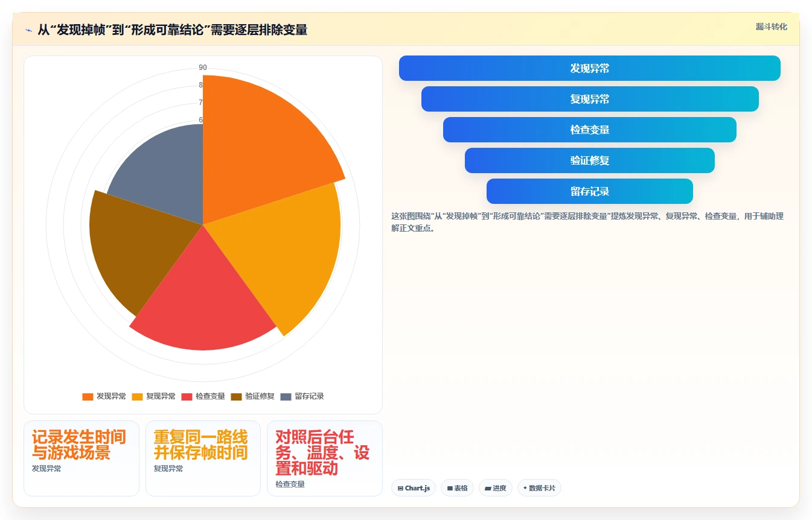Click the gray 留存记录 pie slice

pos(166,175)
